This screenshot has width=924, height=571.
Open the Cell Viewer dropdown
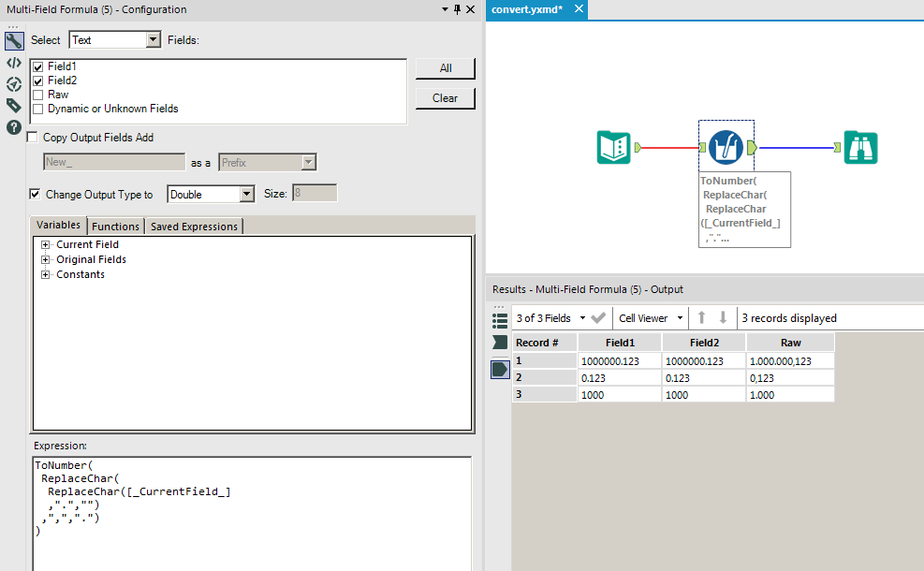pos(650,317)
